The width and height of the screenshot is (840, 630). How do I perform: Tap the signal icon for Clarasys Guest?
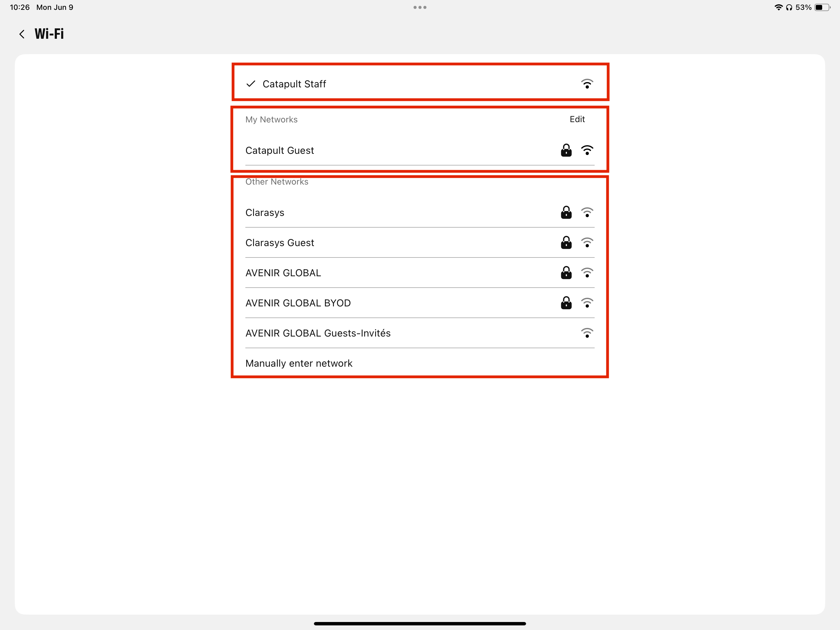(587, 242)
